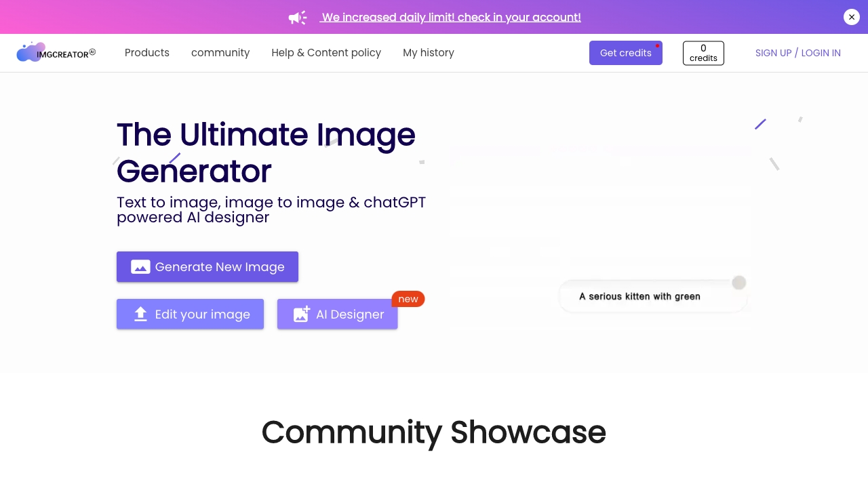Screen dimensions: 868x488
Task: Click the red notification dot on Get credits
Action: pyautogui.click(x=657, y=46)
